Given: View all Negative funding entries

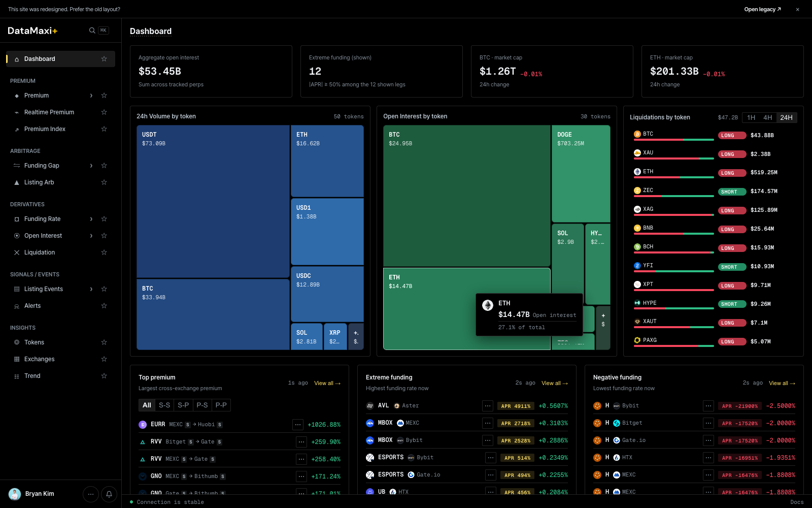Looking at the screenshot, I should [782, 384].
